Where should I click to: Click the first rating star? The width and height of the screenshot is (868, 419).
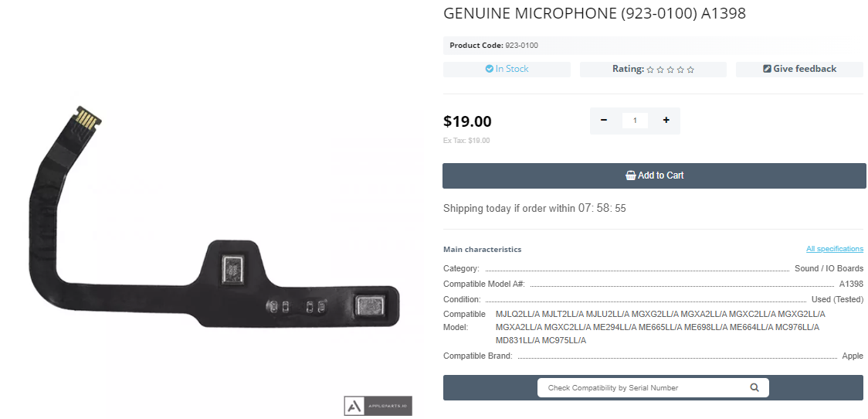point(650,70)
